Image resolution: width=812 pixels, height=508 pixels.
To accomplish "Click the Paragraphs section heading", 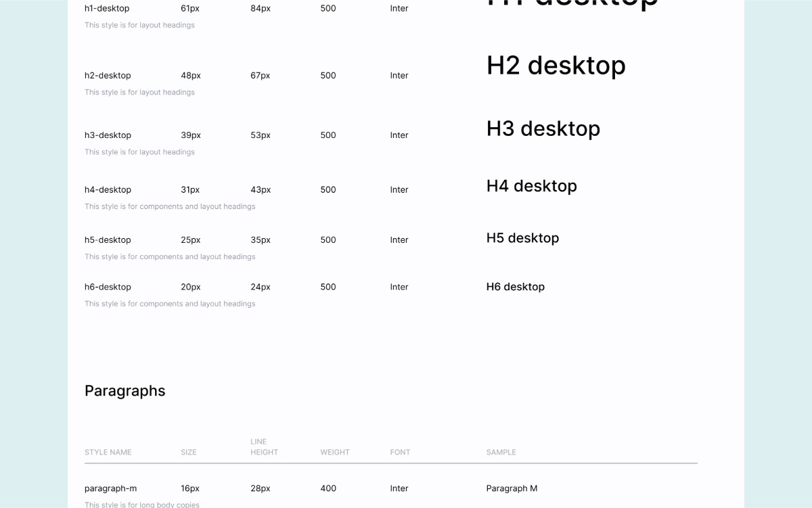I will [125, 390].
